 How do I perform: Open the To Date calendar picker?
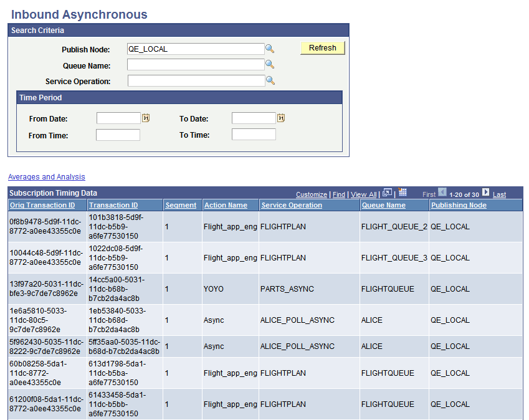coord(280,117)
